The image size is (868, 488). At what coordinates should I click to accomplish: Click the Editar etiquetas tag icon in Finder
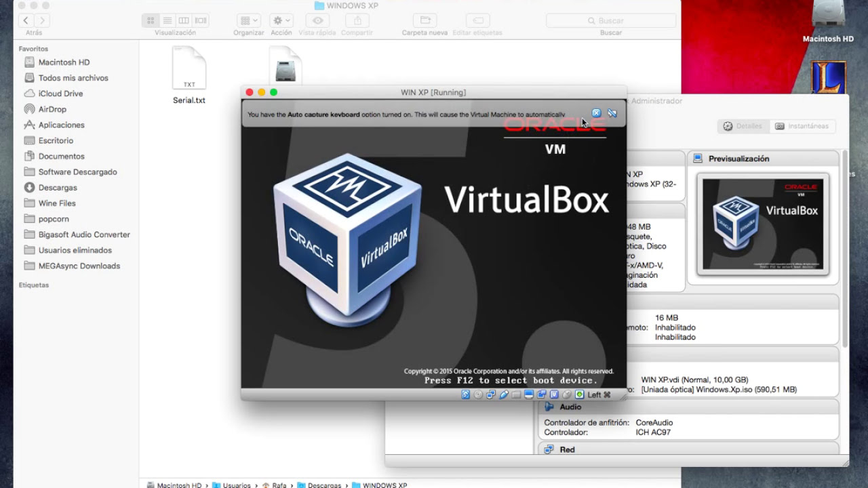pos(477,20)
